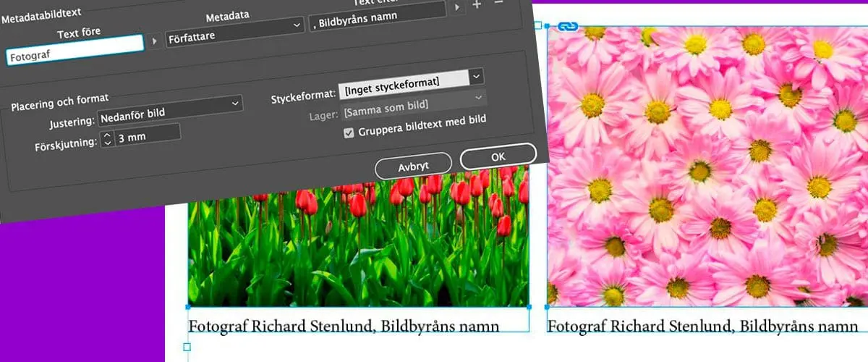868x362 pixels.
Task: Remove the metadata row with the minus icon
Action: (x=498, y=3)
